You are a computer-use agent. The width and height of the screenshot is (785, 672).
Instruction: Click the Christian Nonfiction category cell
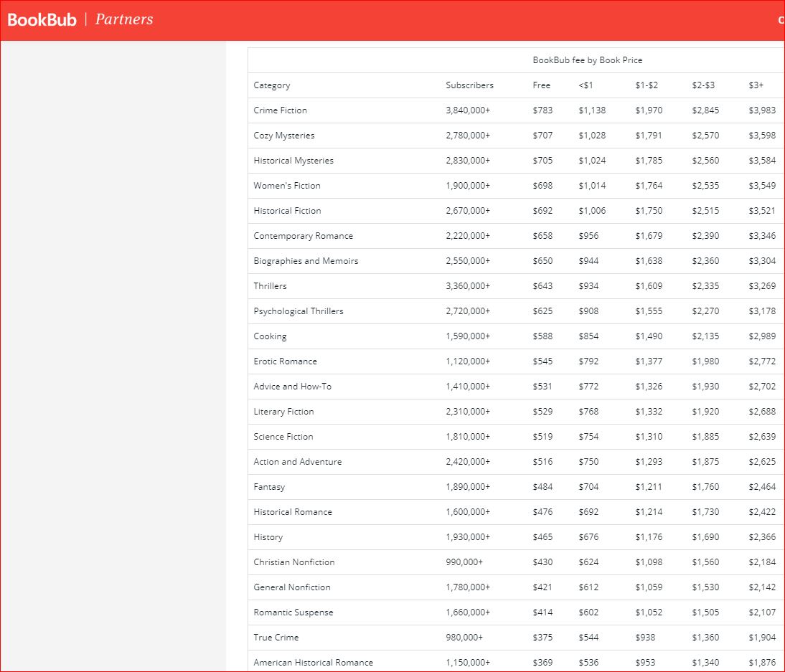(293, 562)
